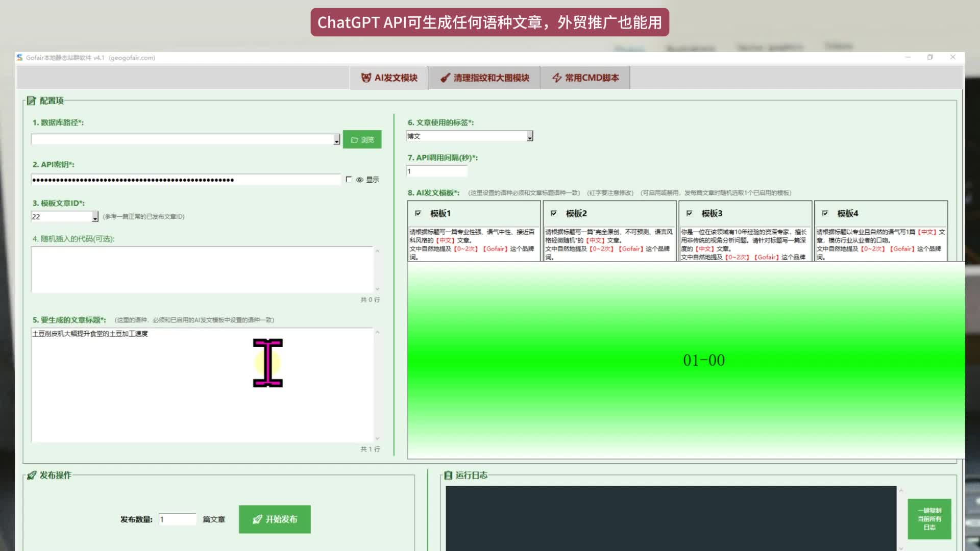Click the eye icon next to 显示

pyautogui.click(x=360, y=180)
